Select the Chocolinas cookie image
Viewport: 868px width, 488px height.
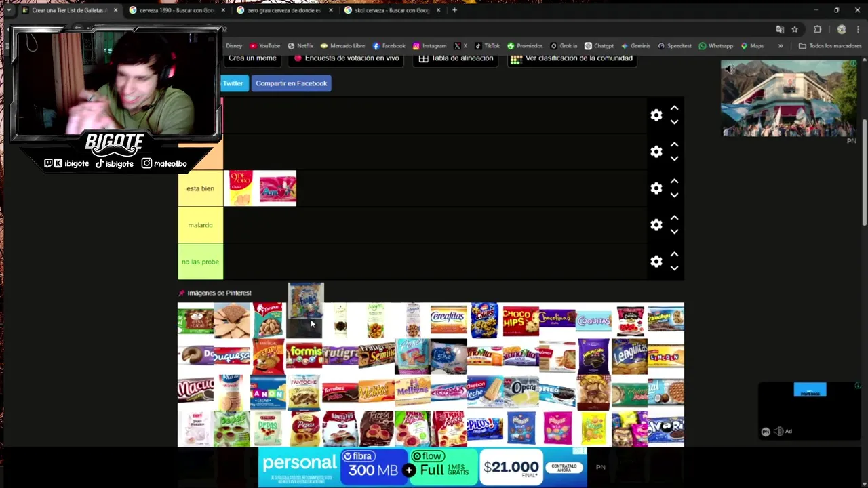(x=557, y=321)
